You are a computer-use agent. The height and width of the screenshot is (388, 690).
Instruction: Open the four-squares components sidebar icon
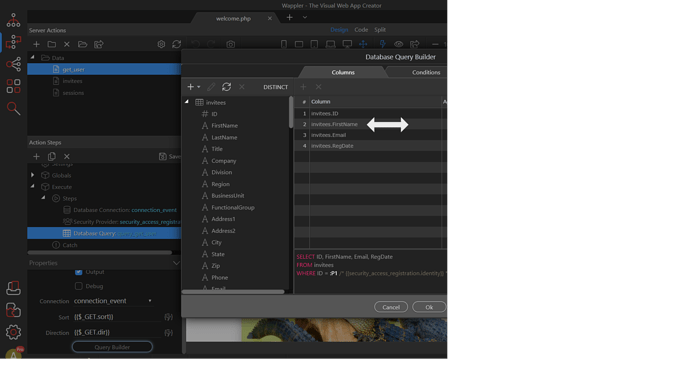[13, 86]
